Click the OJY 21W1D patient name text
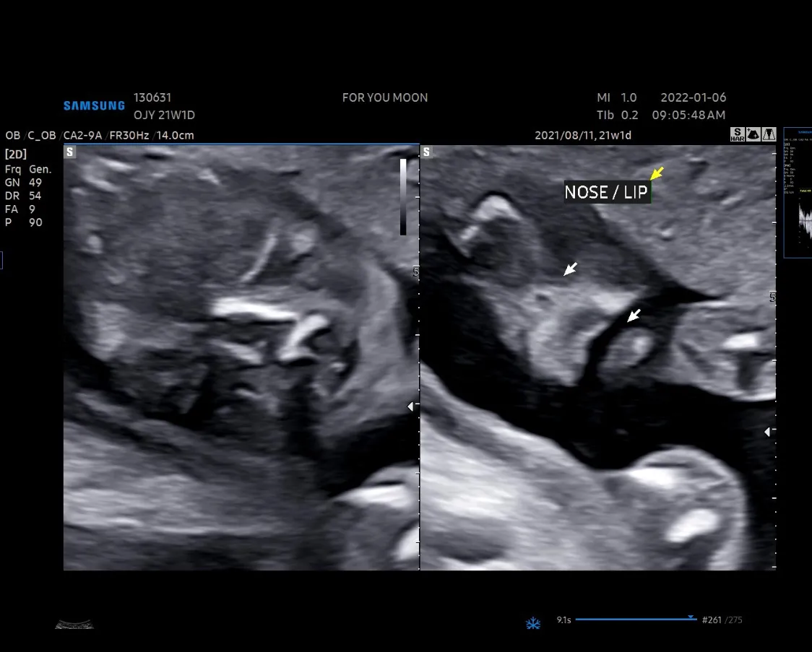 tap(164, 115)
